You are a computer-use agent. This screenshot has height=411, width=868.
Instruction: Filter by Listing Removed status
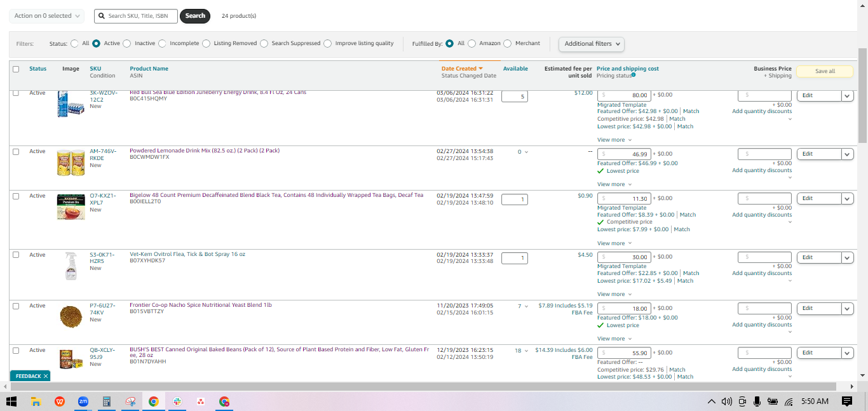click(x=206, y=44)
